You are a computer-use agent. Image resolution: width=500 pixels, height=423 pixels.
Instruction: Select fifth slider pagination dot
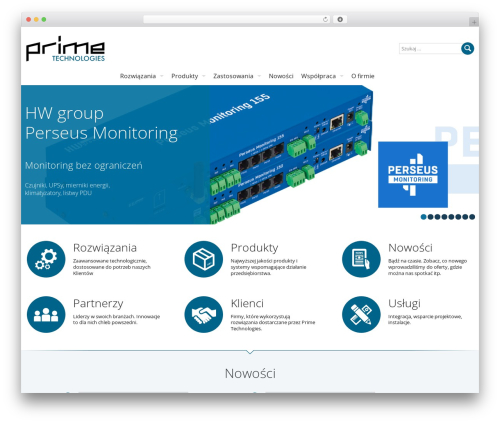click(x=451, y=217)
